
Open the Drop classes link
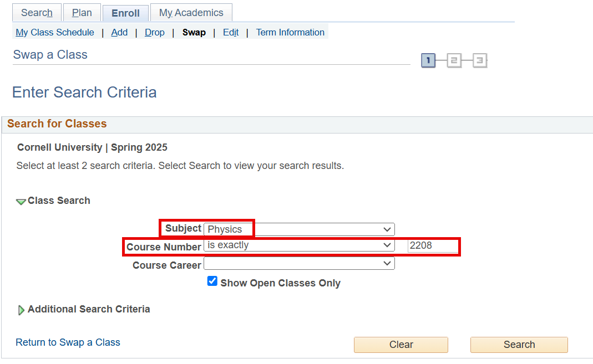pos(155,32)
